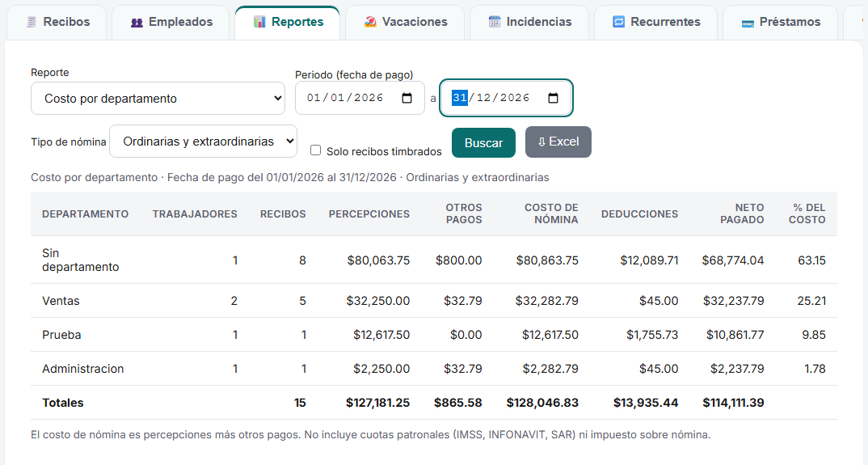The width and height of the screenshot is (868, 465).
Task: Click total otros pagos $865.58
Action: point(457,403)
